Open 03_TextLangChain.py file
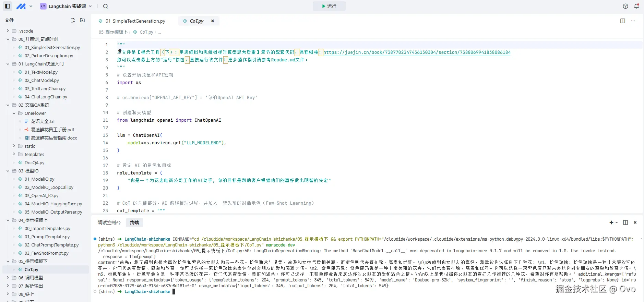Viewport: 644px width, 302px height. pyautogui.click(x=45, y=88)
